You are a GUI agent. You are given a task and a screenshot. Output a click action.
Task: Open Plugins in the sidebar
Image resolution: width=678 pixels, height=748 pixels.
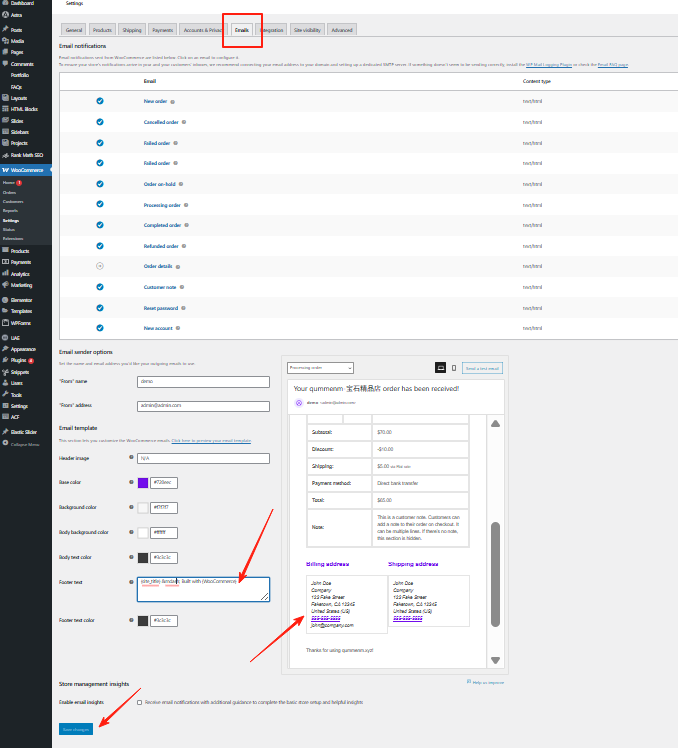(x=18, y=361)
